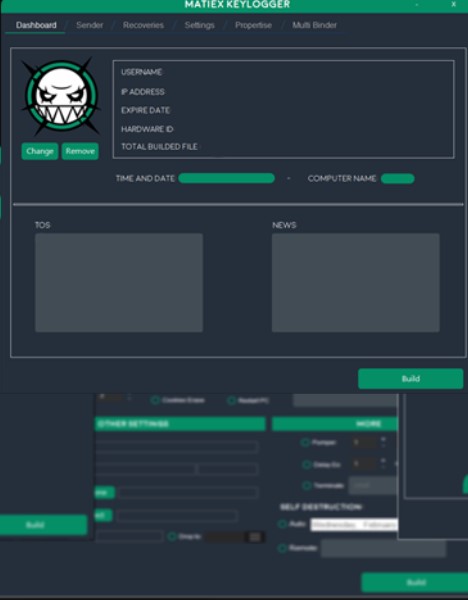The height and width of the screenshot is (600, 468).
Task: Click inside the TOS text box
Action: click(119, 283)
